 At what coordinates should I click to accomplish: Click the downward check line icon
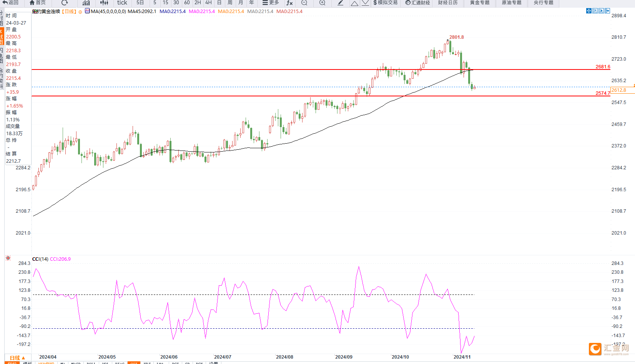pyautogui.click(x=365, y=3)
